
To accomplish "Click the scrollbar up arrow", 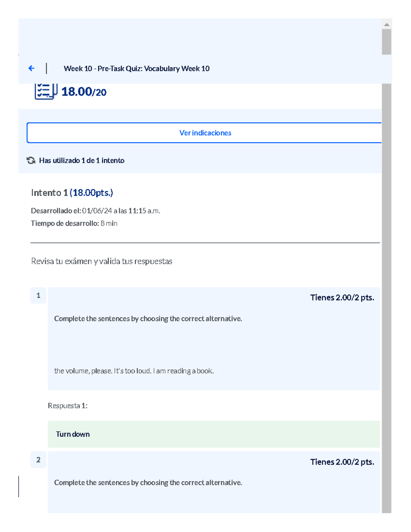I will pos(386,24).
